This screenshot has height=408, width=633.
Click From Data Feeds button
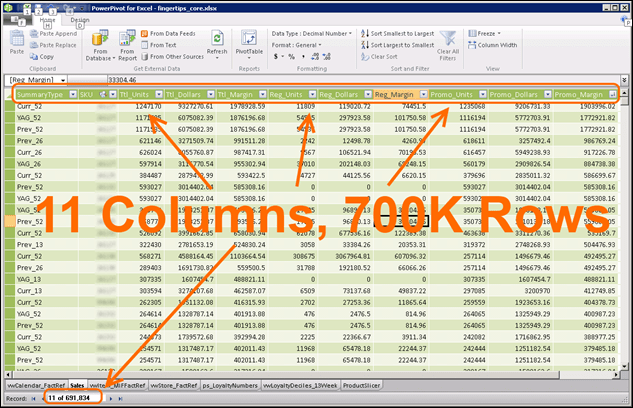pos(172,33)
